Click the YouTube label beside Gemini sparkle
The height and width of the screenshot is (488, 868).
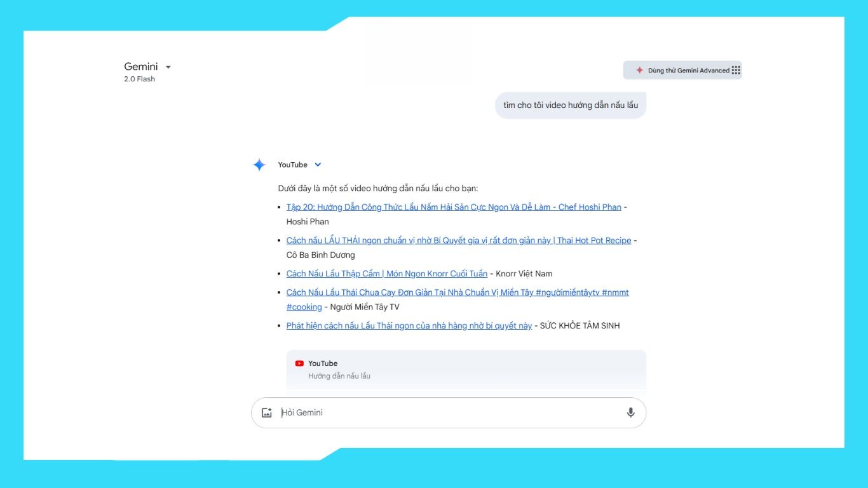pyautogui.click(x=292, y=165)
